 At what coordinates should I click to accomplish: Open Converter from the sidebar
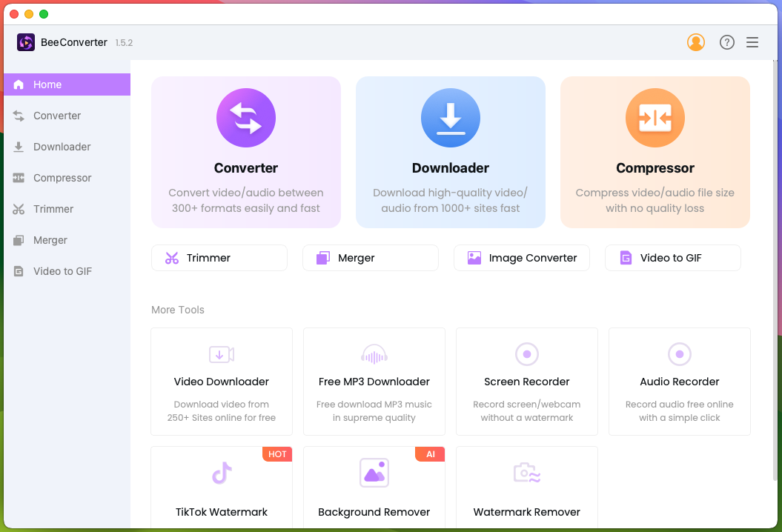coord(67,116)
